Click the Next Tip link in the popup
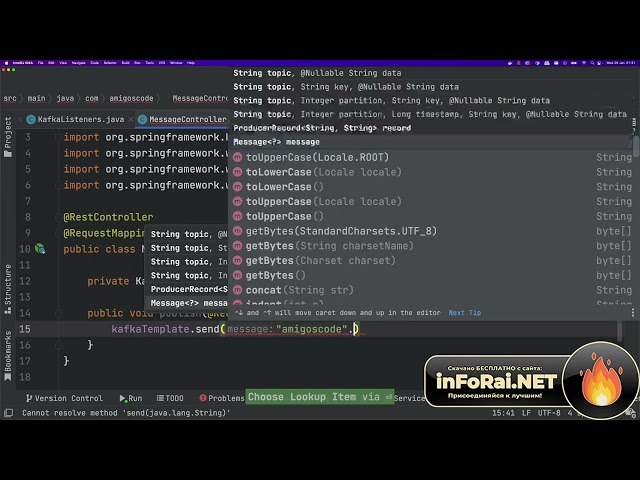 464,313
